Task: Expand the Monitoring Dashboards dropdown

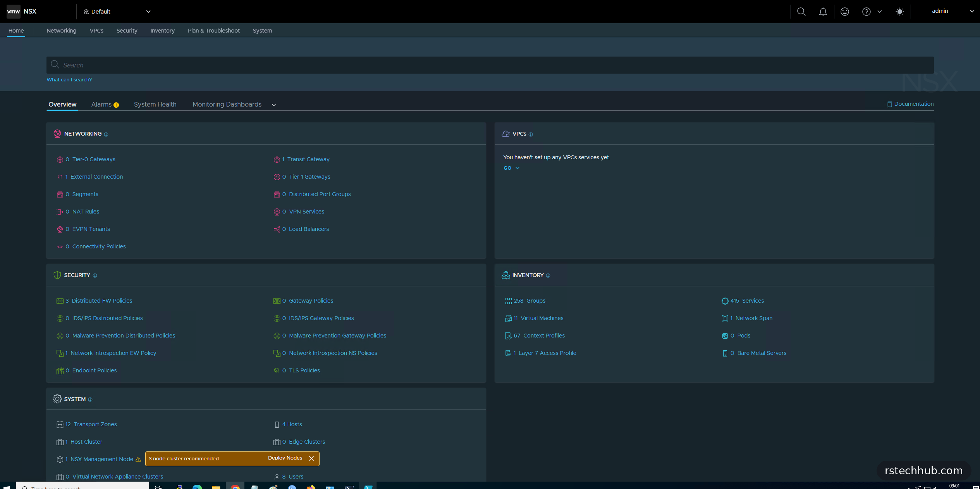Action: tap(274, 105)
